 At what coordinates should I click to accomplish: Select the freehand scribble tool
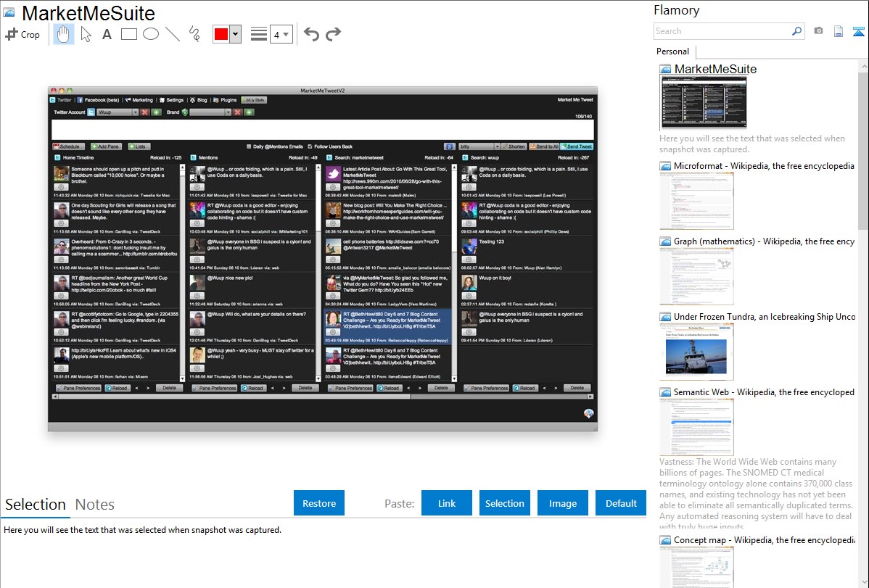coord(194,34)
